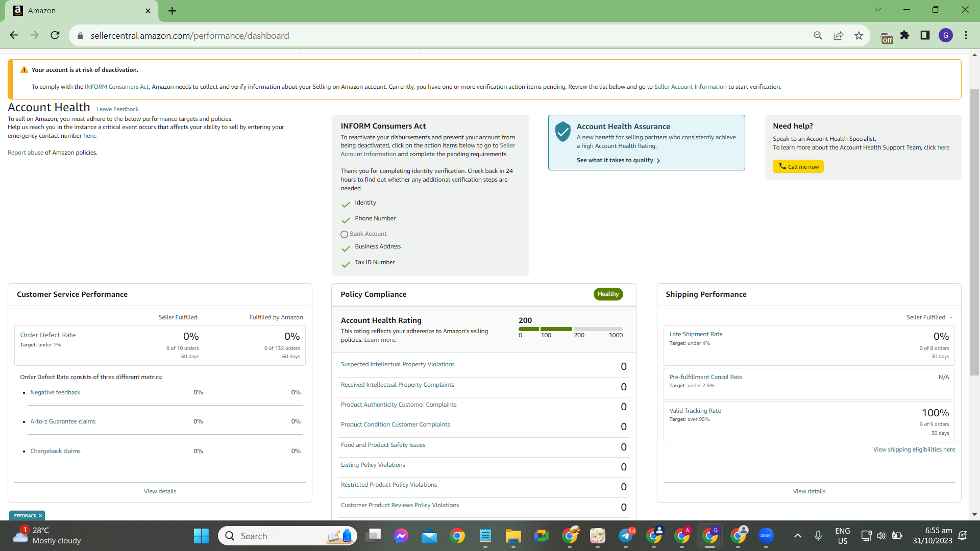Viewport: 980px width, 551px height.
Task: Click the taskbar Search box
Action: (x=287, y=536)
